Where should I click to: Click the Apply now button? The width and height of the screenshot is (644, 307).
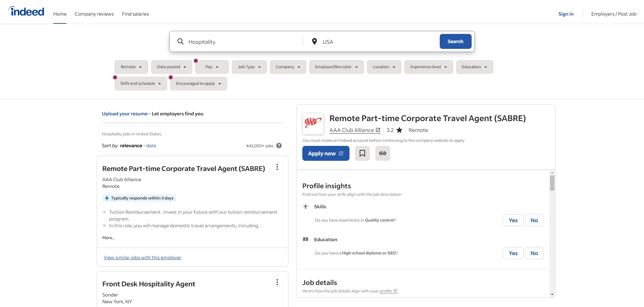tap(326, 153)
